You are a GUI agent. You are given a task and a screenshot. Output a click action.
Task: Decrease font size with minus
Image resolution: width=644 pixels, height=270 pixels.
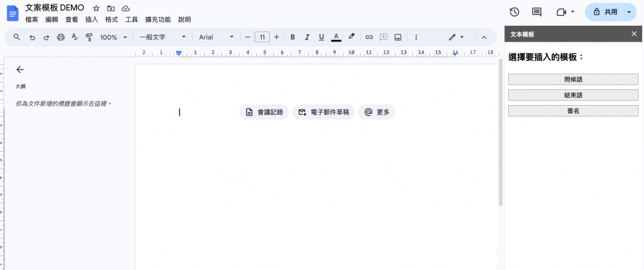pyautogui.click(x=247, y=37)
